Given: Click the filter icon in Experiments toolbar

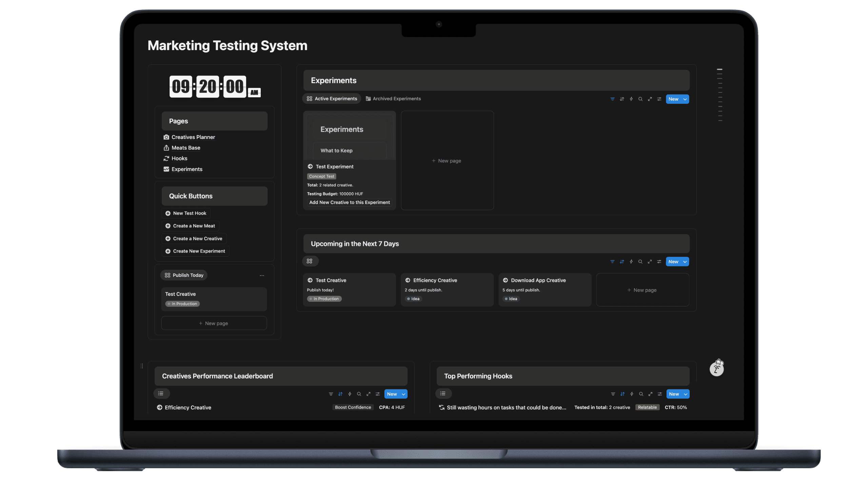Looking at the screenshot, I should tap(612, 99).
